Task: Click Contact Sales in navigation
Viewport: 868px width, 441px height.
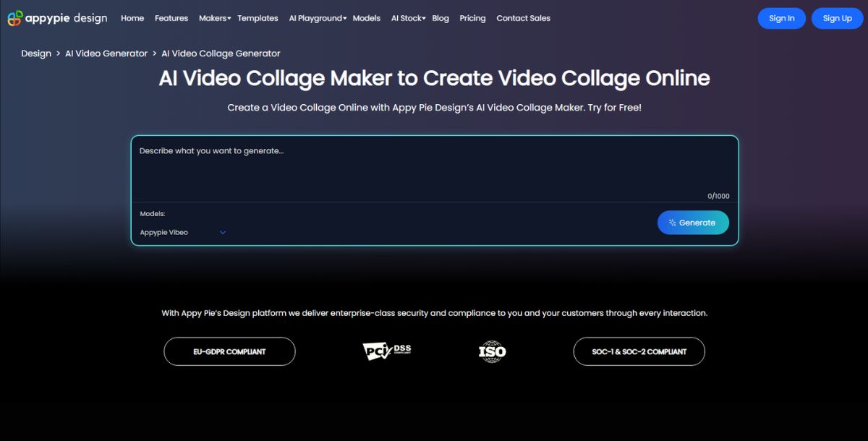Action: (523, 18)
